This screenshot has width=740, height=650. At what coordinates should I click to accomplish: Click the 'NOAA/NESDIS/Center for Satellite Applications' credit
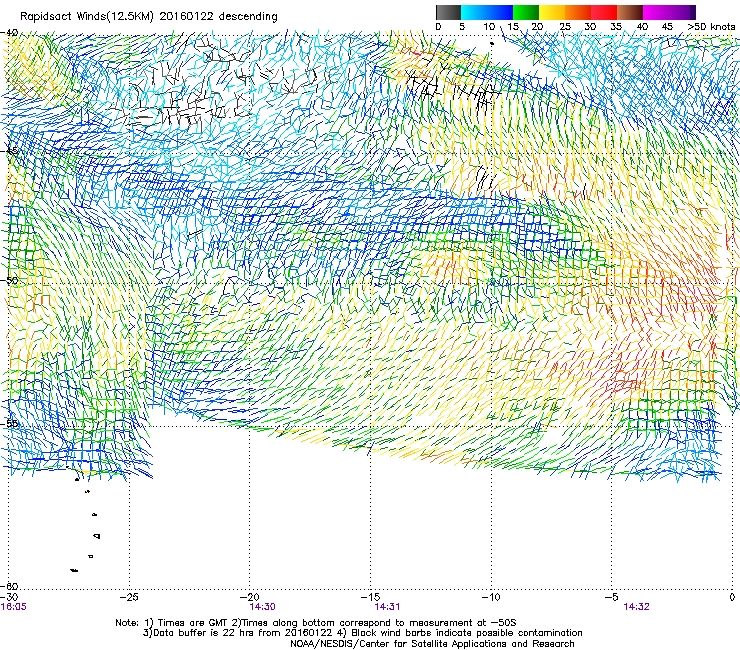pos(432,644)
